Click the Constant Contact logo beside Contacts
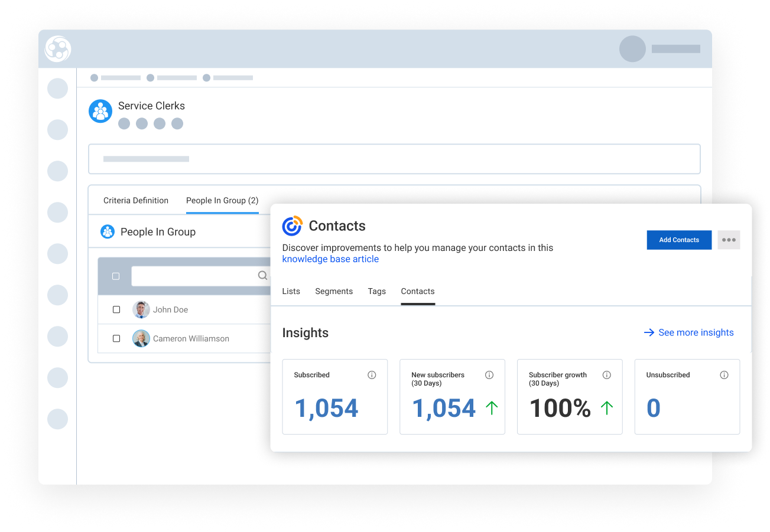 click(x=292, y=226)
